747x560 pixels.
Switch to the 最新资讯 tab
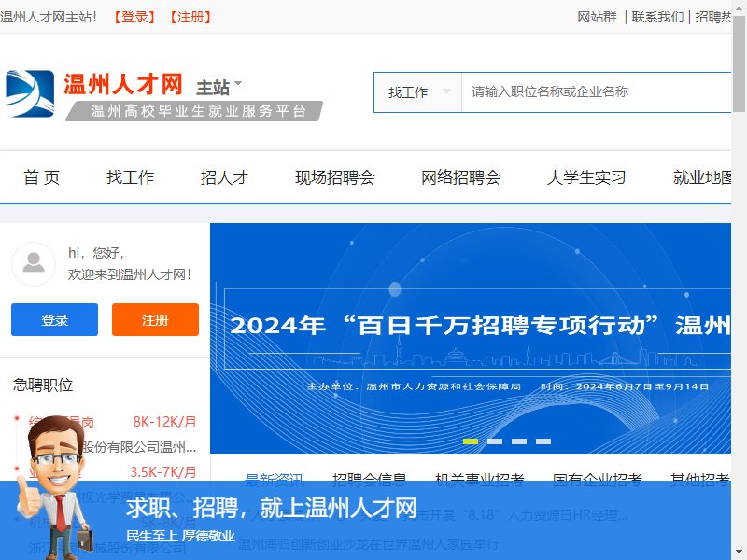(x=274, y=479)
